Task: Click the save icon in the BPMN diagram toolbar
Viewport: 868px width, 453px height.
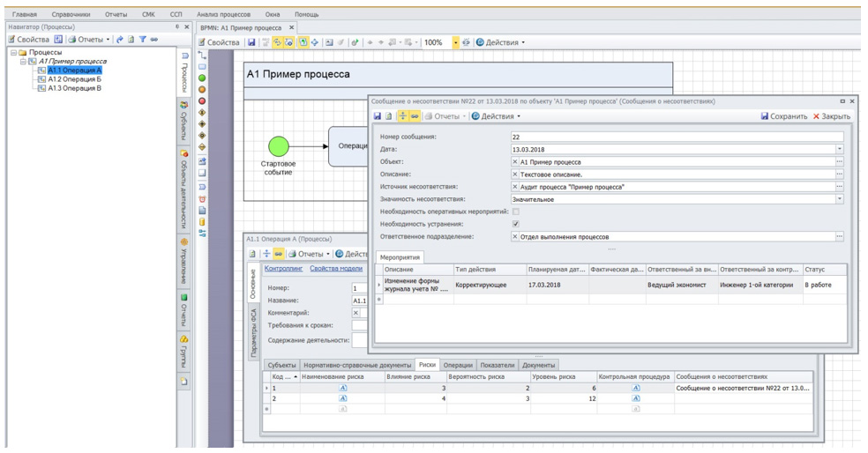Action: (251, 42)
